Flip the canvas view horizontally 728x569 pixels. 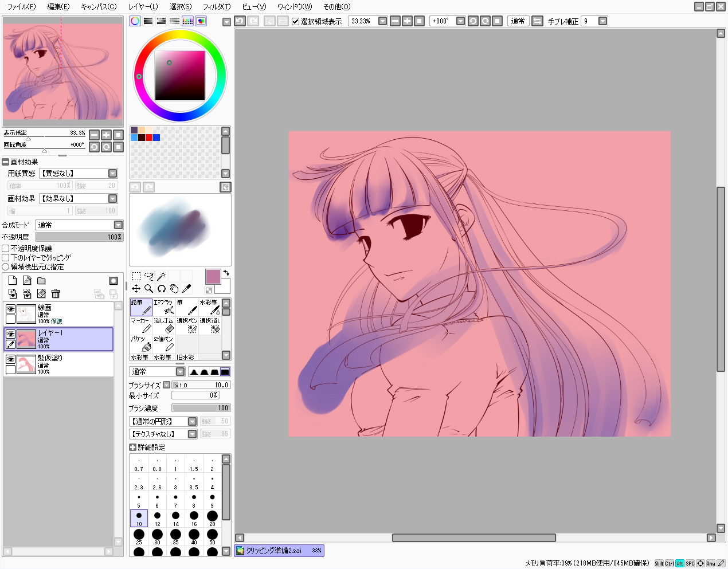537,21
